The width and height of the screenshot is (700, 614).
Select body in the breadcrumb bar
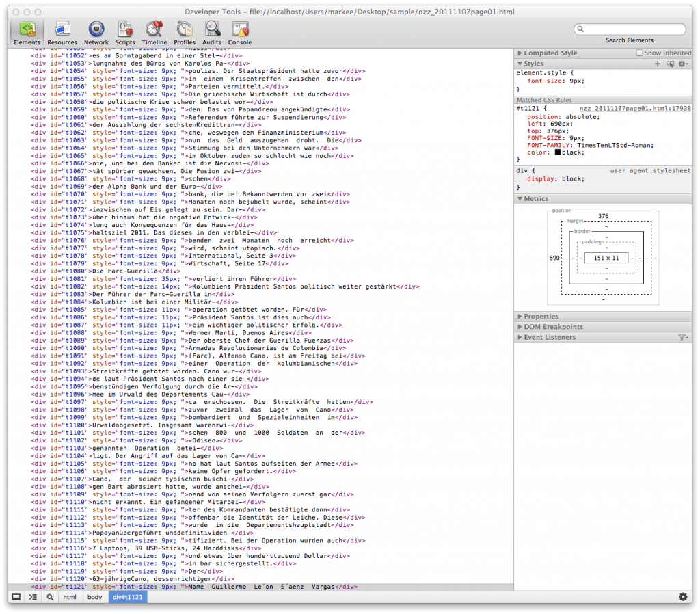pos(95,597)
